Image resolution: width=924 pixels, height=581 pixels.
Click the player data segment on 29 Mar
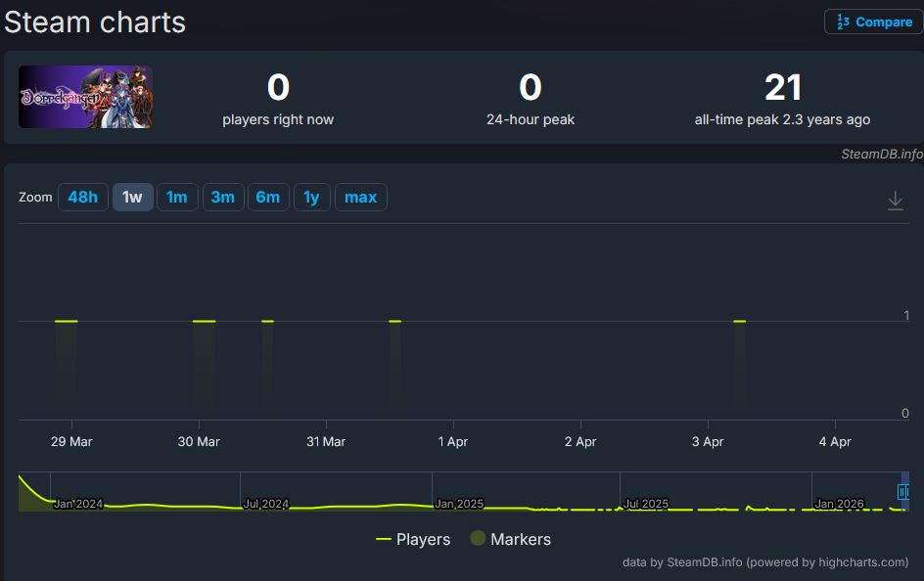pos(66,322)
